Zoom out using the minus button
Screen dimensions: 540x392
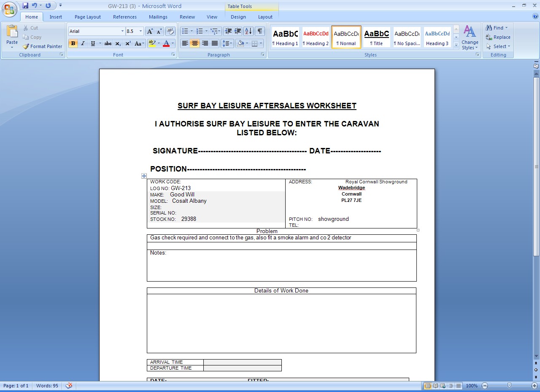click(x=485, y=386)
